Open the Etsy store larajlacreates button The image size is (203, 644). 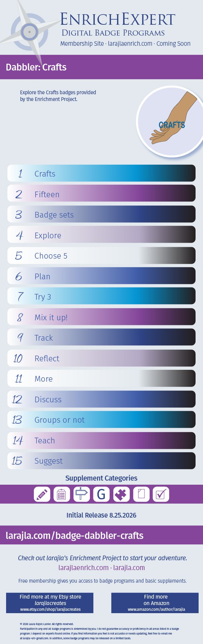(x=50, y=603)
